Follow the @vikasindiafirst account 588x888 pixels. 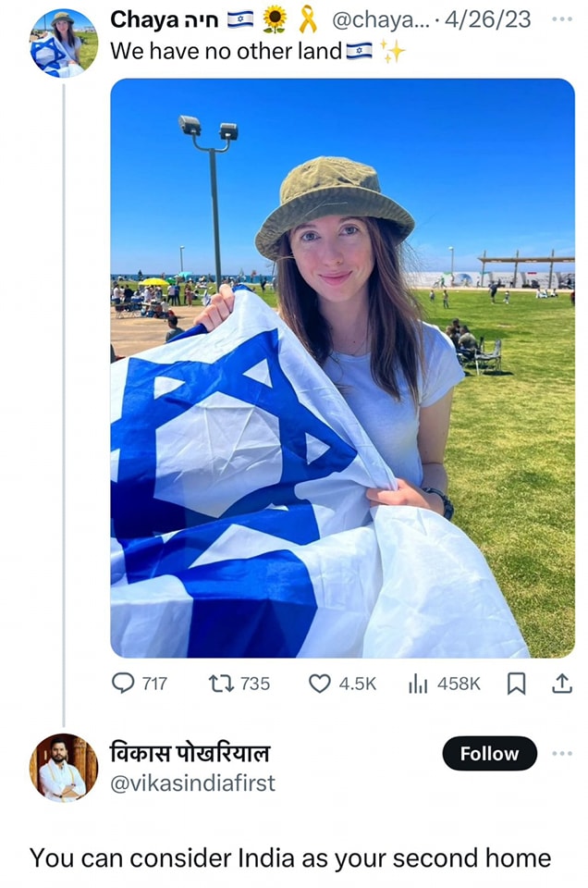pos(489,753)
